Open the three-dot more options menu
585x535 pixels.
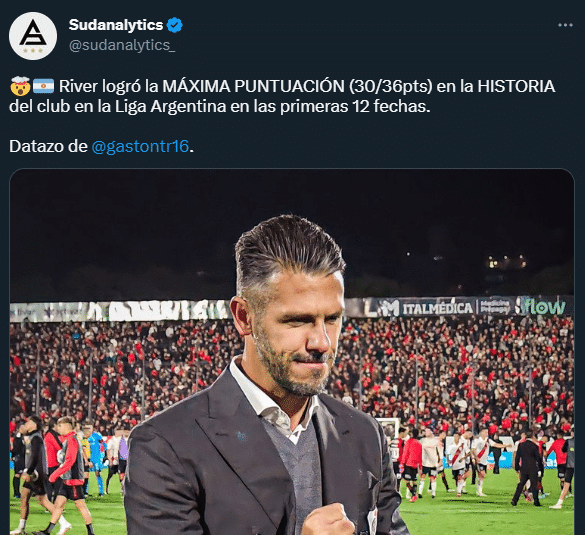[565, 25]
